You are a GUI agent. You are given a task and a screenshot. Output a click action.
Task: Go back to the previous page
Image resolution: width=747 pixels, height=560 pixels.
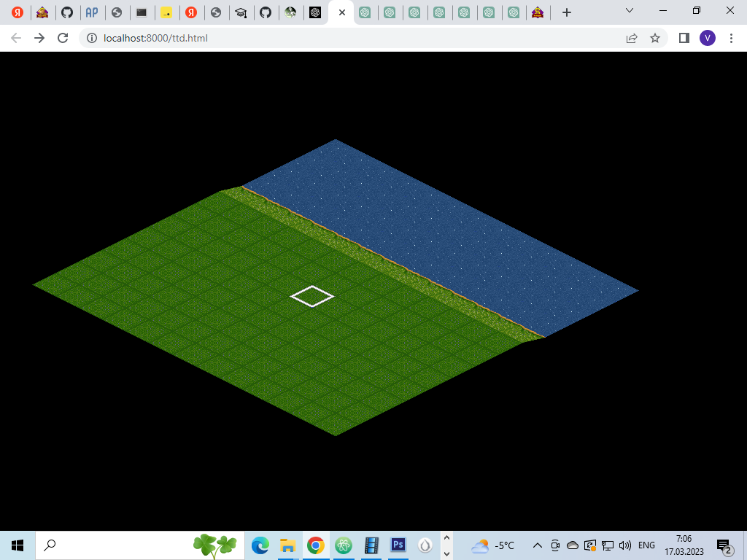tap(16, 38)
